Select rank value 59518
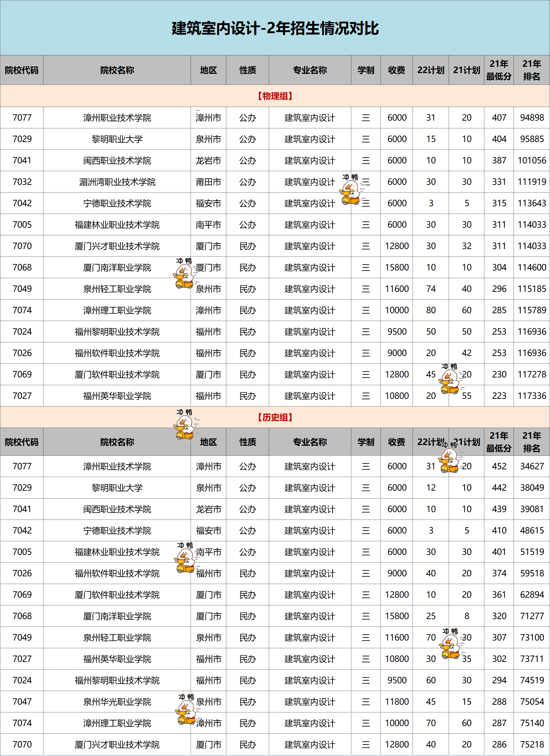The width and height of the screenshot is (550, 756). pos(532,573)
